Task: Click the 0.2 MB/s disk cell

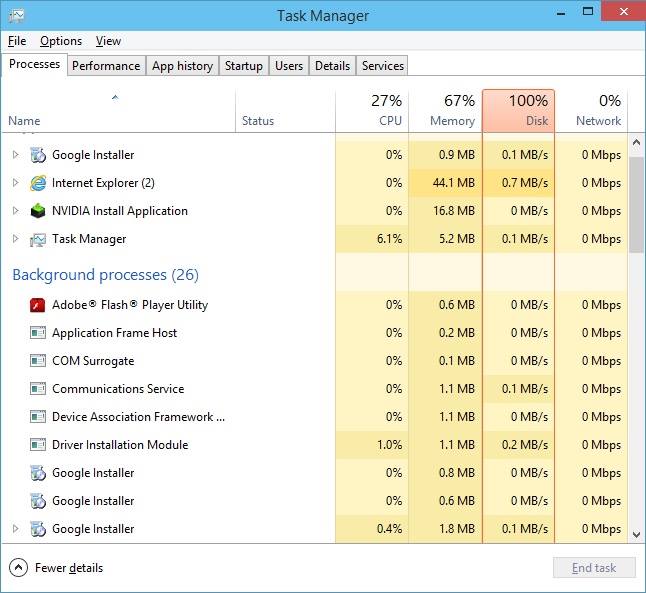Action: coord(518,445)
